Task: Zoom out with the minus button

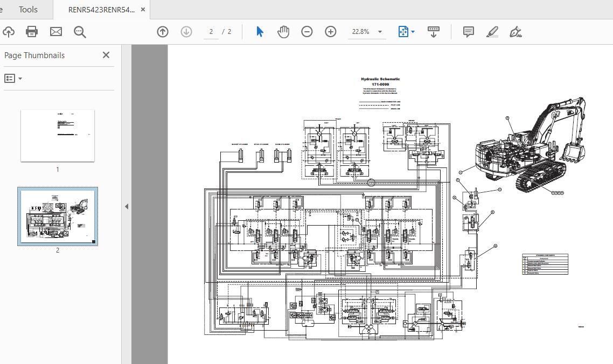Action: (x=307, y=32)
